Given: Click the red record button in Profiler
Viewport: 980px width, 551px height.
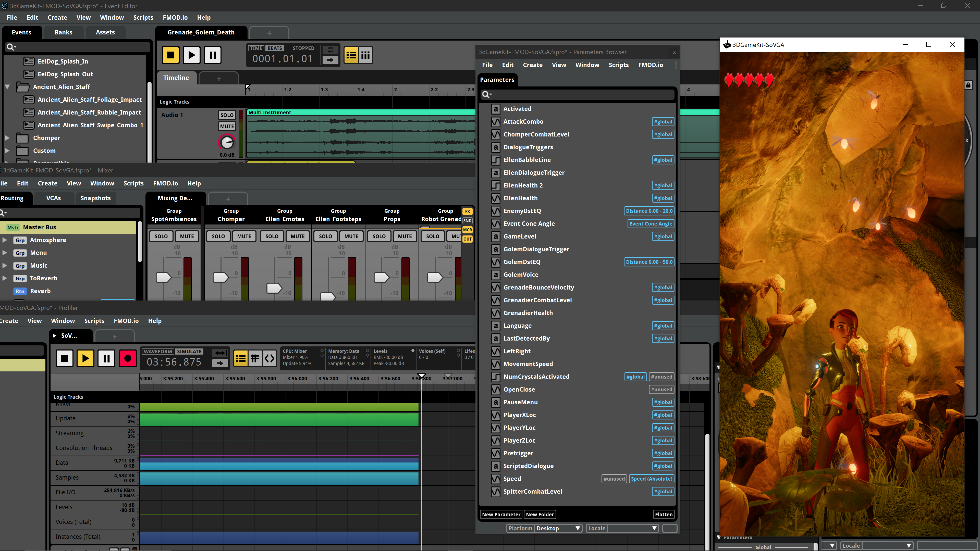Looking at the screenshot, I should click(x=127, y=358).
